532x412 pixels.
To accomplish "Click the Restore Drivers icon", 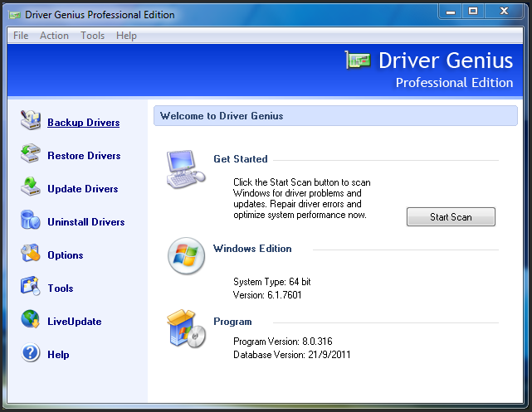I will (x=30, y=153).
